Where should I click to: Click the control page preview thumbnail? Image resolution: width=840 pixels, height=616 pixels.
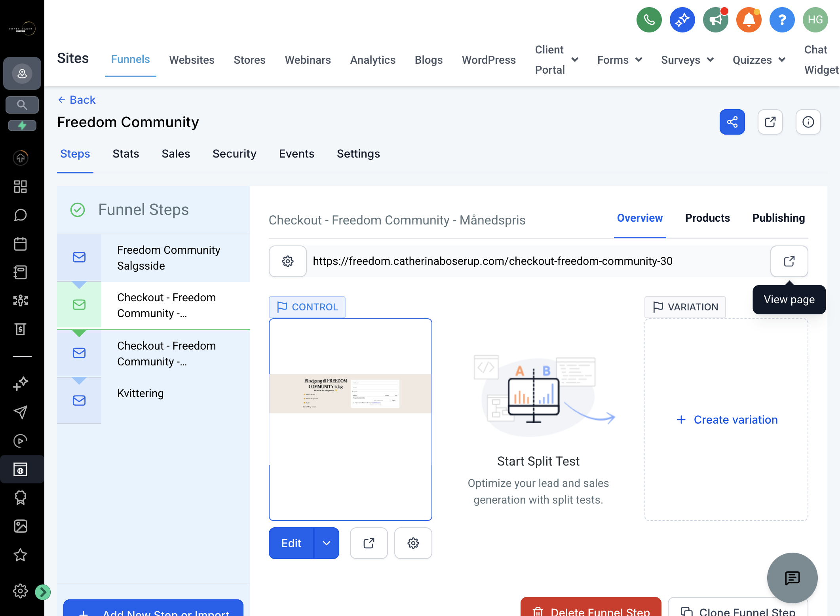(x=350, y=420)
